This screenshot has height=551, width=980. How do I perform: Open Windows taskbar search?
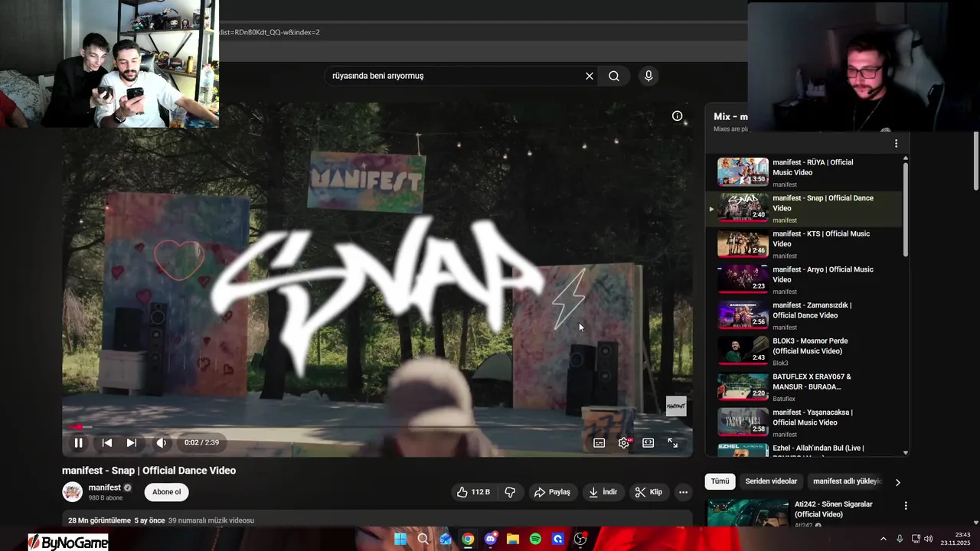pyautogui.click(x=423, y=539)
